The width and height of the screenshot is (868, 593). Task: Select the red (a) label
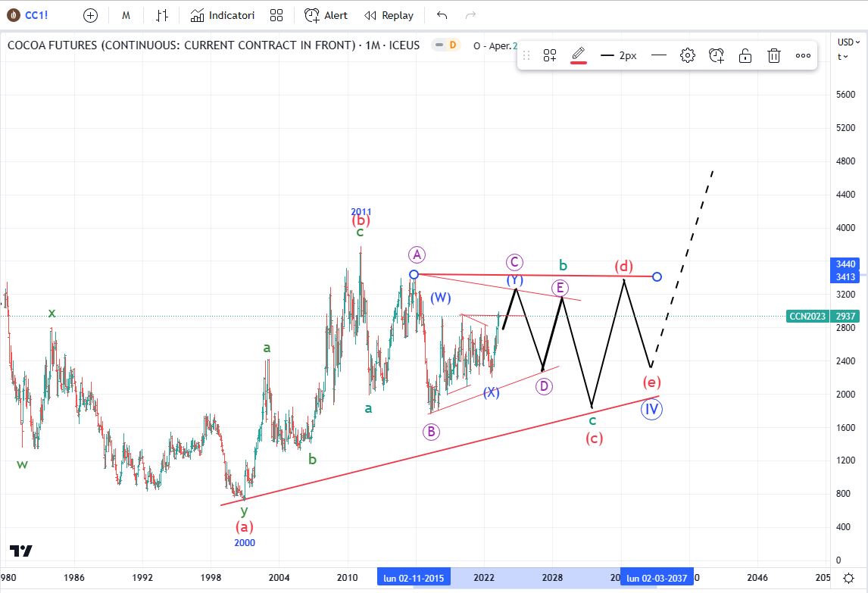coord(244,526)
